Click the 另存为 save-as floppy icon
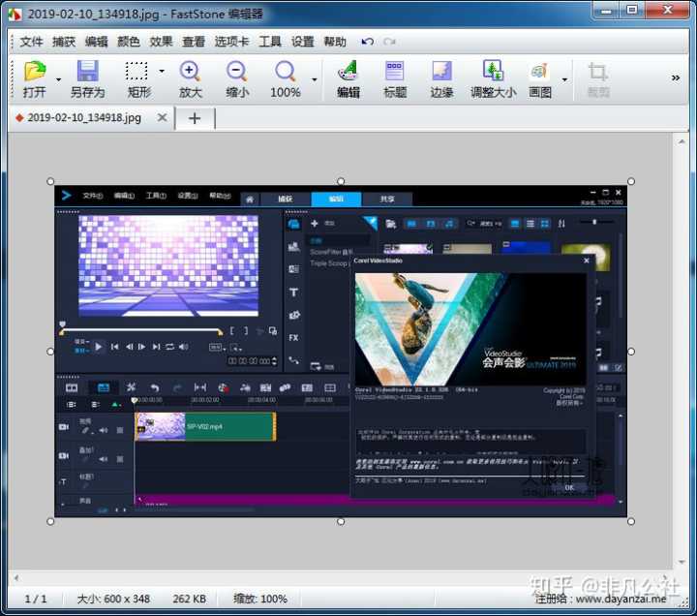The image size is (697, 616). point(87,71)
